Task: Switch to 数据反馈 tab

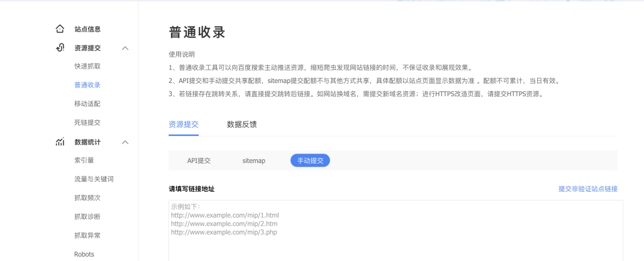Action: [x=242, y=125]
